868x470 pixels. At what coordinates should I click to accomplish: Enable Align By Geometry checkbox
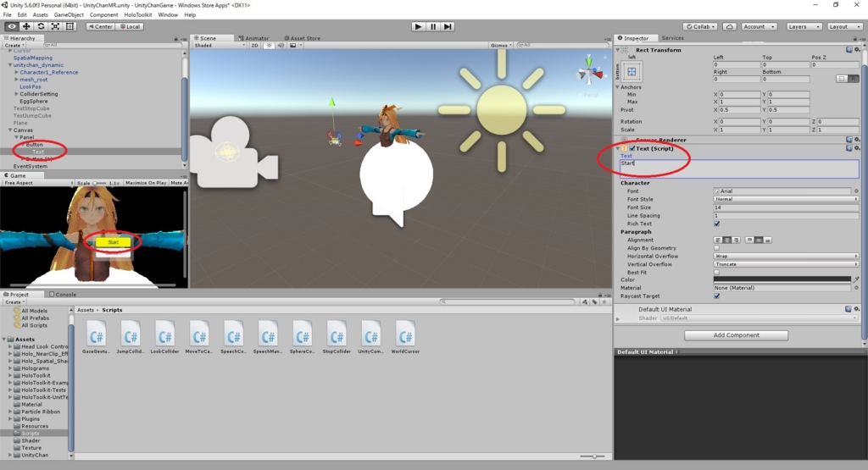[717, 248]
